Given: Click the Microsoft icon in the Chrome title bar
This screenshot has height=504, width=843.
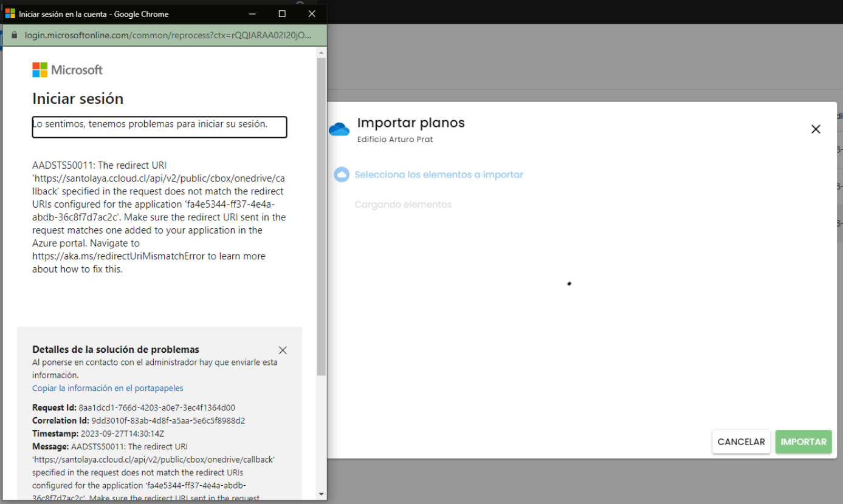Looking at the screenshot, I should (x=10, y=14).
